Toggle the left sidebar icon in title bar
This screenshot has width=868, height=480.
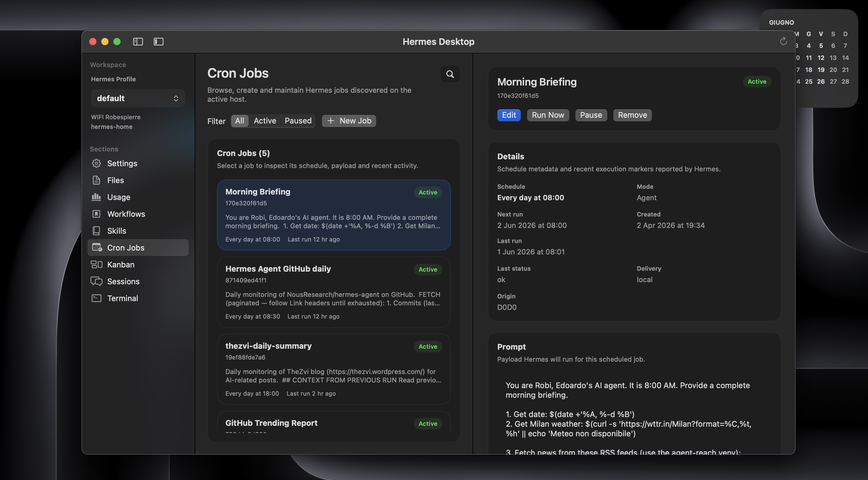coord(138,41)
